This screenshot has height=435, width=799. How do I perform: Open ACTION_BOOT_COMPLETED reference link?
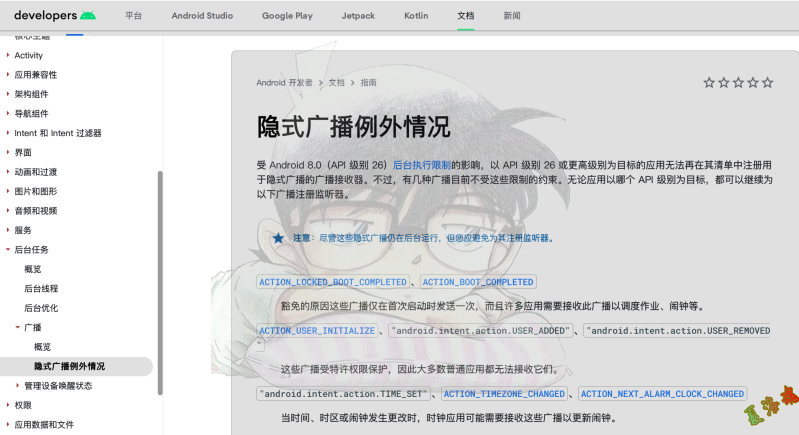click(478, 282)
